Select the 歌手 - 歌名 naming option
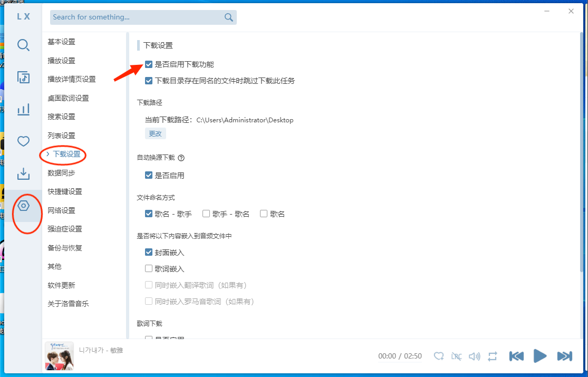This screenshot has height=377, width=588. (207, 214)
